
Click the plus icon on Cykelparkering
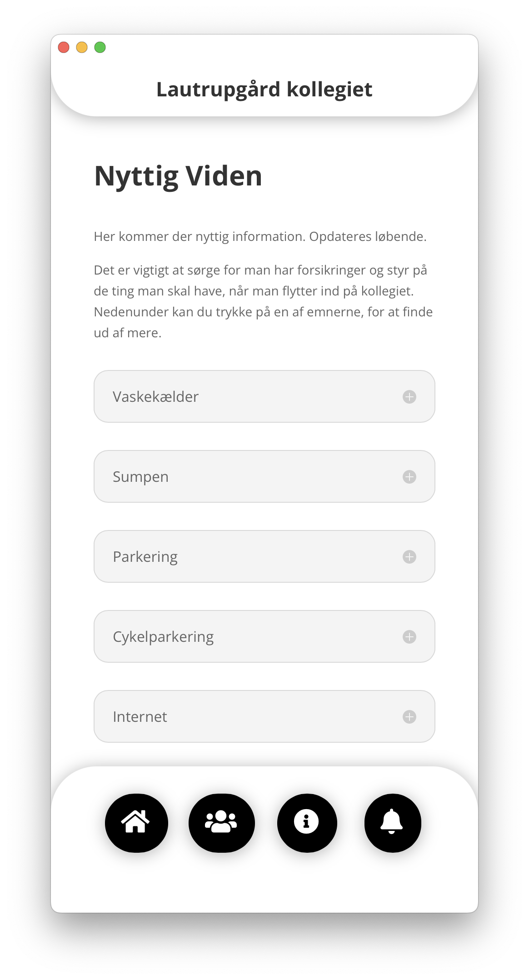coord(409,637)
